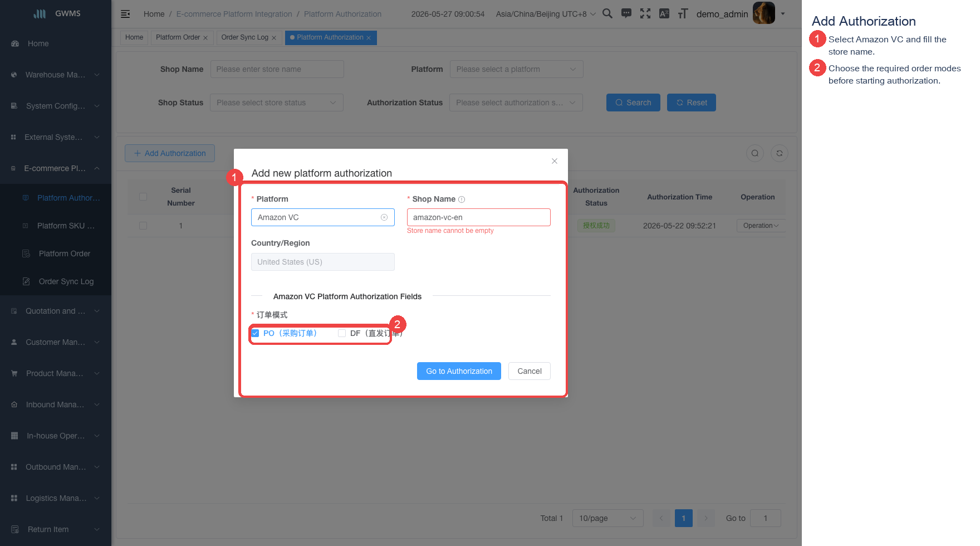The width and height of the screenshot is (980, 546).
Task: Expand Quotation and sidebar menu
Action: coord(56,311)
